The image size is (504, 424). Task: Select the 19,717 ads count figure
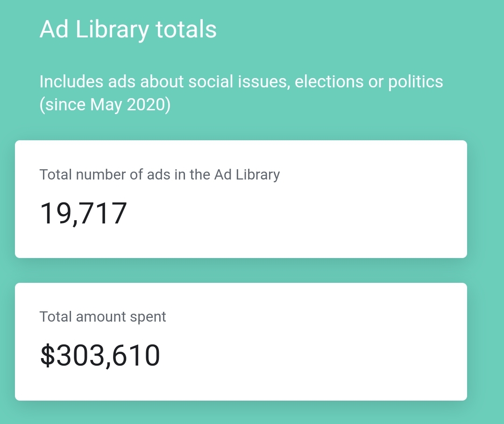tap(83, 213)
